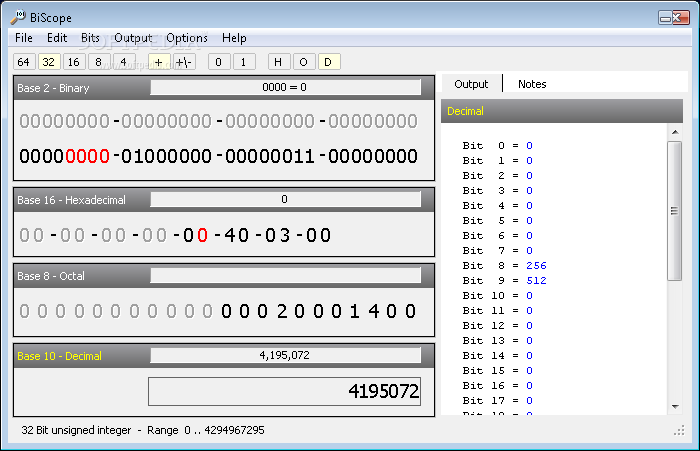Image resolution: width=700 pixels, height=451 pixels.
Task: Open the Help menu
Action: [x=234, y=38]
